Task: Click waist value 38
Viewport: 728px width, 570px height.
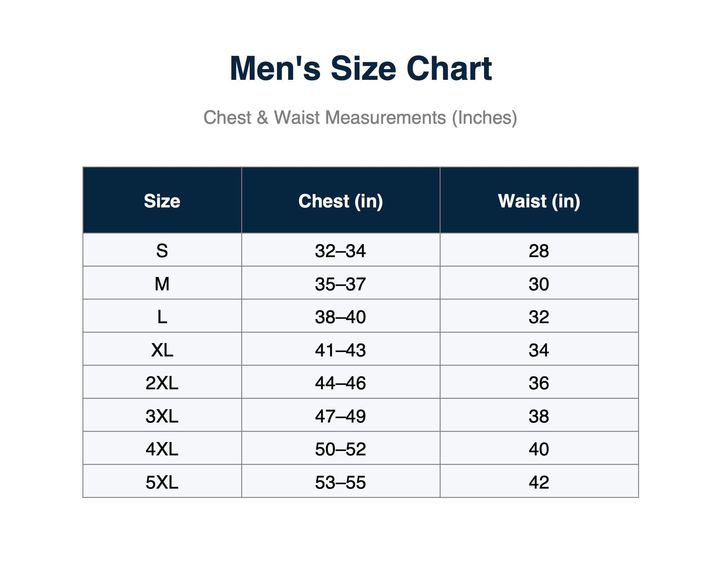Action: tap(539, 415)
